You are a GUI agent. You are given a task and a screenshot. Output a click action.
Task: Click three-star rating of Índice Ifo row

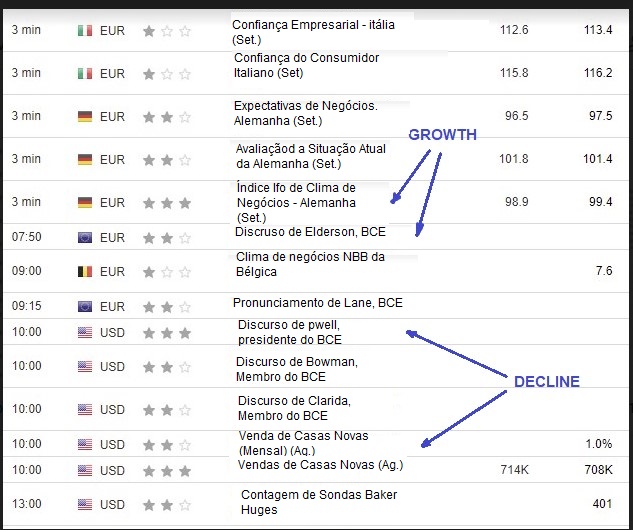click(x=167, y=203)
